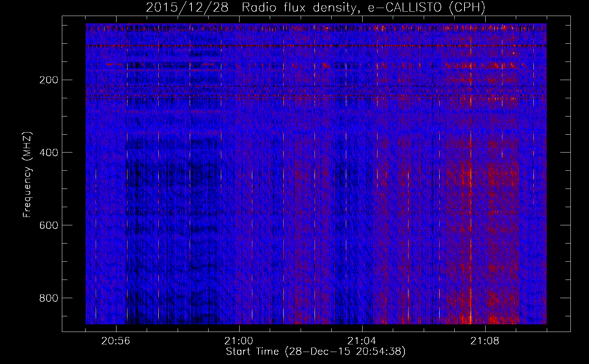Image resolution: width=589 pixels, height=364 pixels.
Task: Click the 800 frequency tick label
Action: (x=49, y=298)
